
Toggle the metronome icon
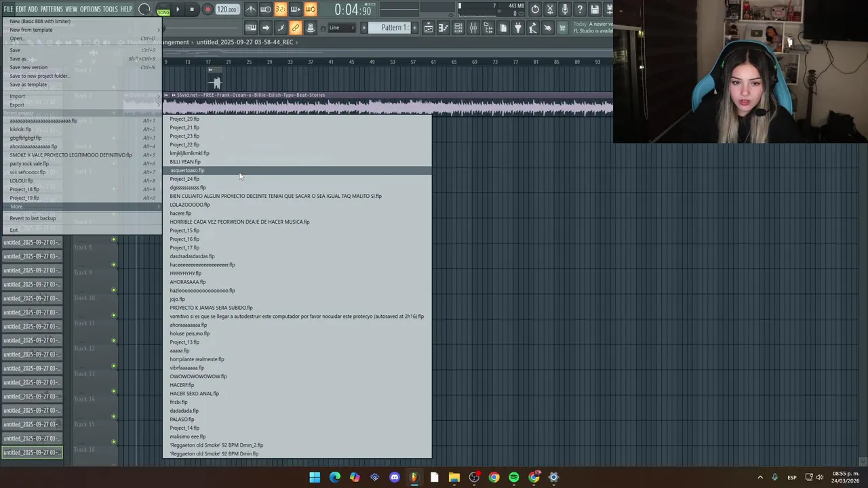click(x=251, y=9)
